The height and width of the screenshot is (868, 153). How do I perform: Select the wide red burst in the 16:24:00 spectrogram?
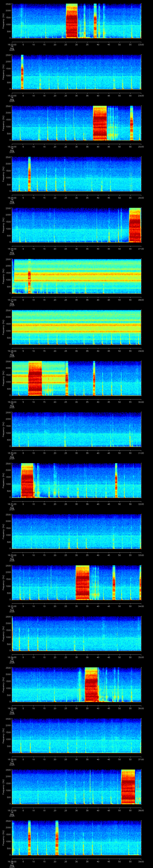(100, 123)
